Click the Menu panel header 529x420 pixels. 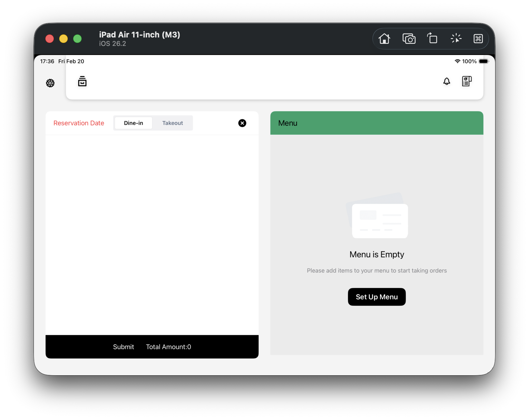287,123
